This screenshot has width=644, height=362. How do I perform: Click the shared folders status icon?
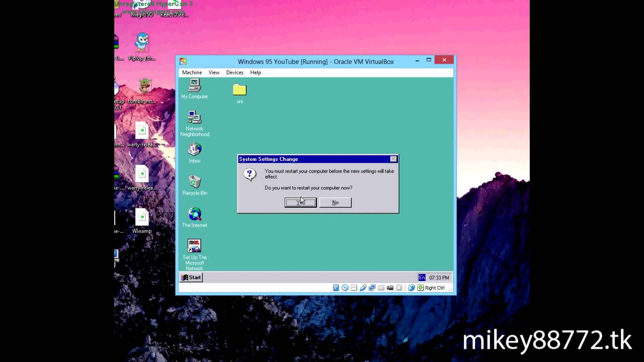coord(381,288)
